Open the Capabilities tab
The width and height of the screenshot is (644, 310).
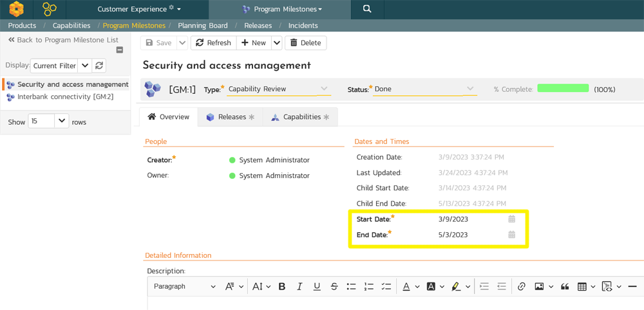[301, 117]
